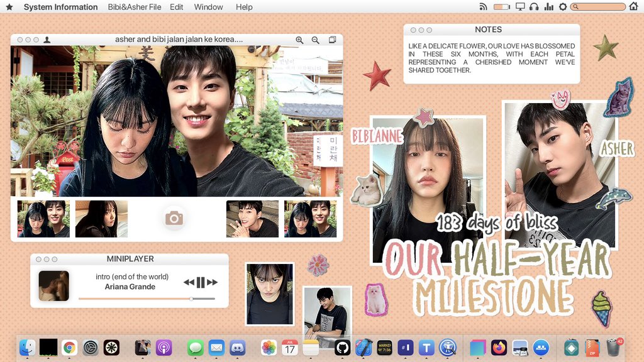Open Photos from the dock
644x362 pixels.
coord(269,348)
